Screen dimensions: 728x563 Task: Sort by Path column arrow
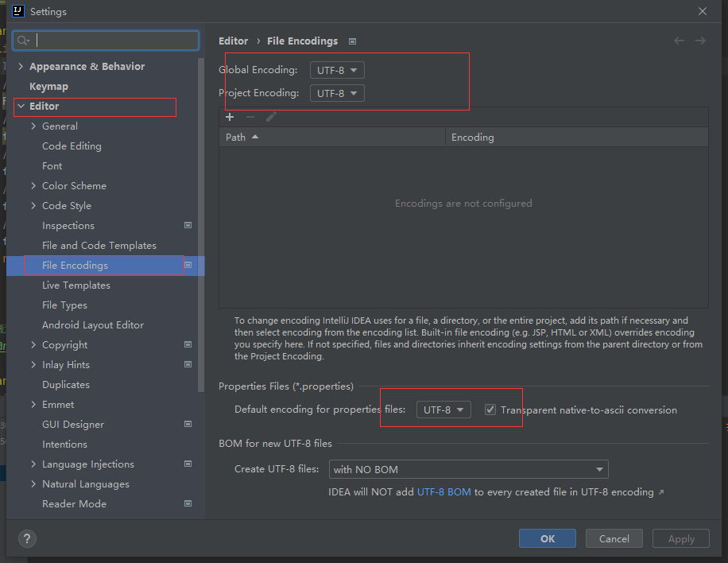tap(255, 137)
